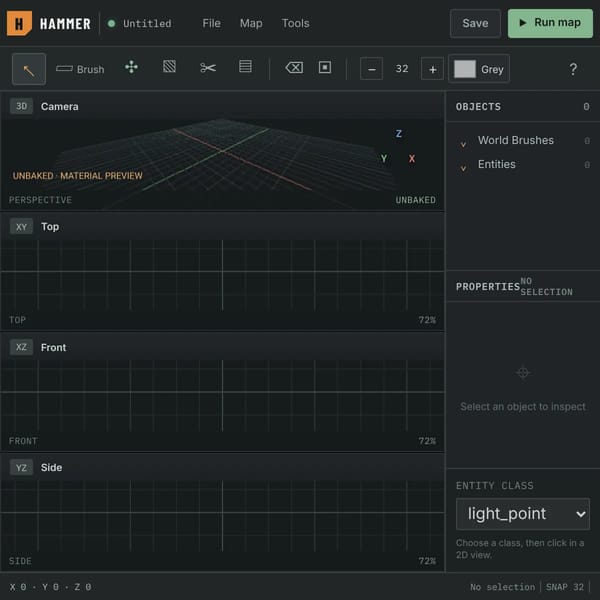Viewport: 600px width, 600px height.
Task: Select the arrow selection tool
Action: click(29, 69)
